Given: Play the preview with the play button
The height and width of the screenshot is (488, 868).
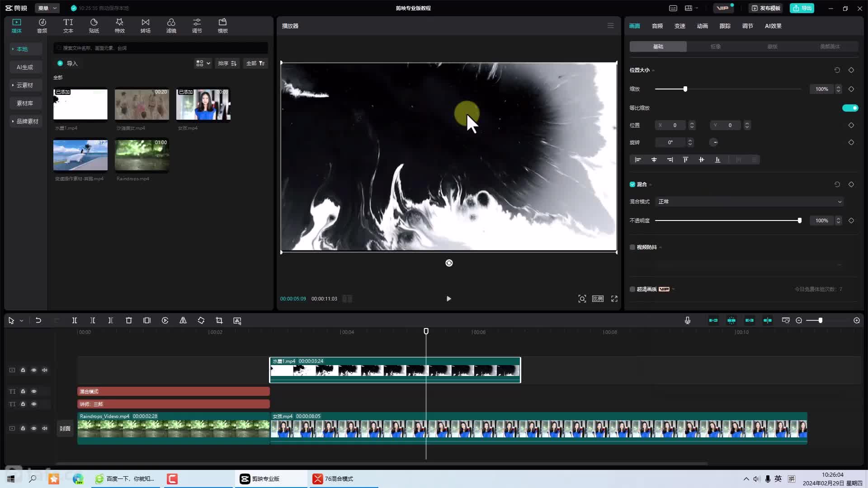Looking at the screenshot, I should click(x=448, y=299).
